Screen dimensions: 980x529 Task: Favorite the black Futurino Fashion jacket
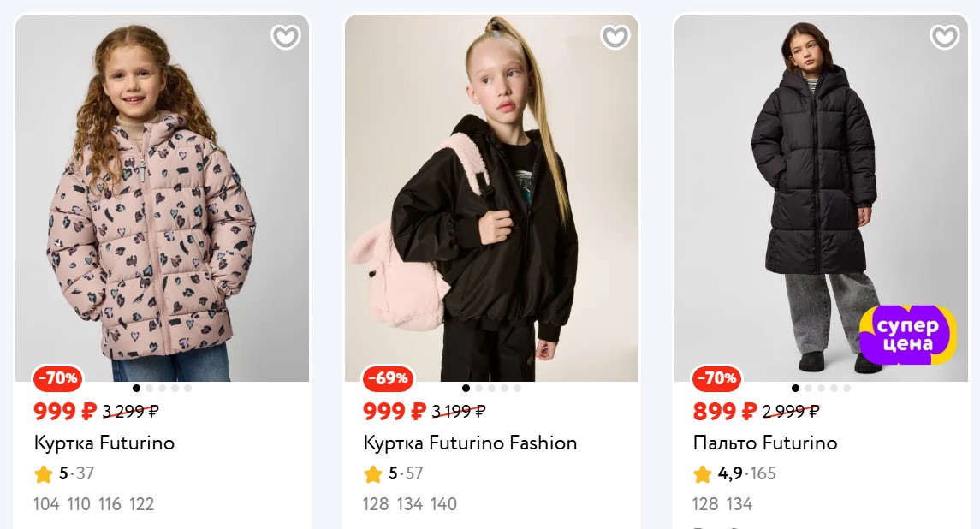click(x=615, y=37)
